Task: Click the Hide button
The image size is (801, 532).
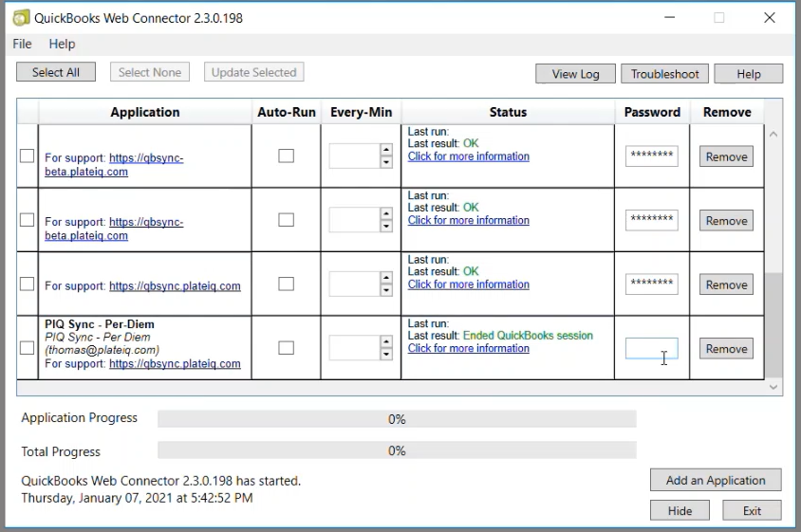Action: tap(680, 510)
